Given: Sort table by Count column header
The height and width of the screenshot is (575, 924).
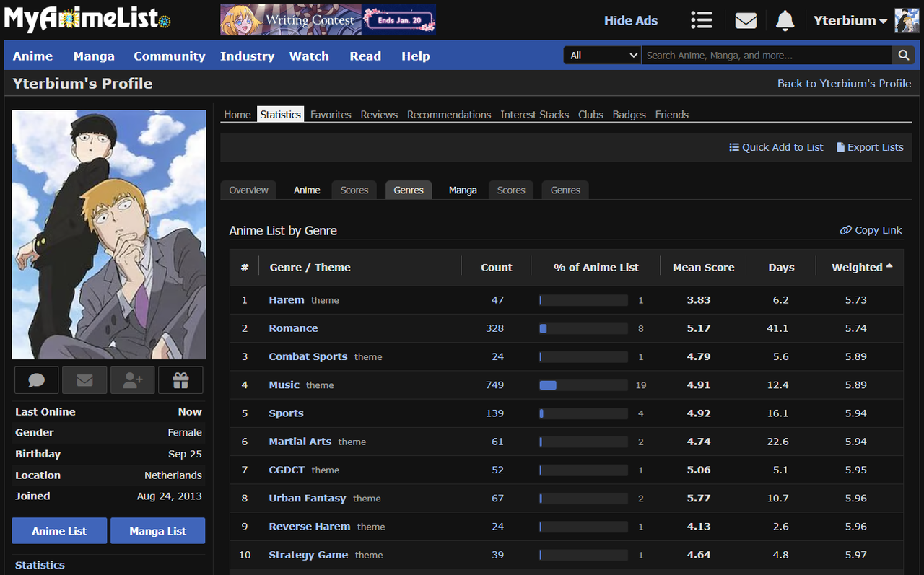Looking at the screenshot, I should tap(497, 267).
